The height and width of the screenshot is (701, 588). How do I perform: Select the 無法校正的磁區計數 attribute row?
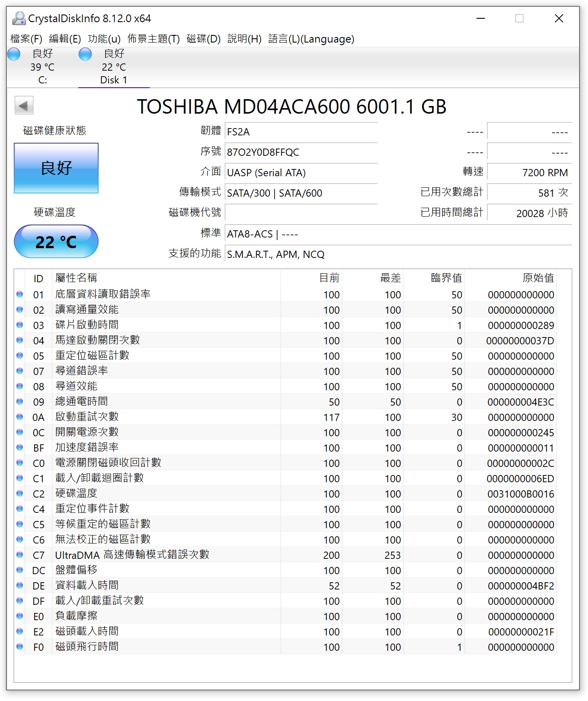(286, 539)
